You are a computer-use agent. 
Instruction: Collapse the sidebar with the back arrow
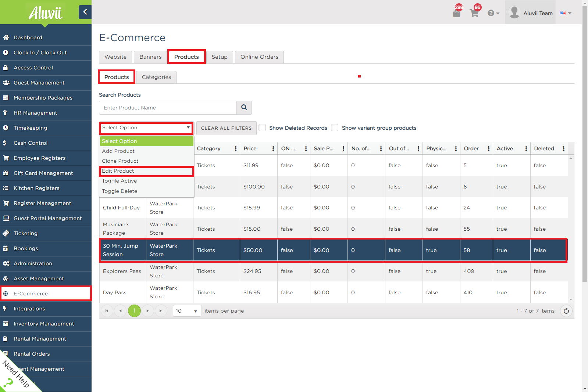pyautogui.click(x=85, y=12)
